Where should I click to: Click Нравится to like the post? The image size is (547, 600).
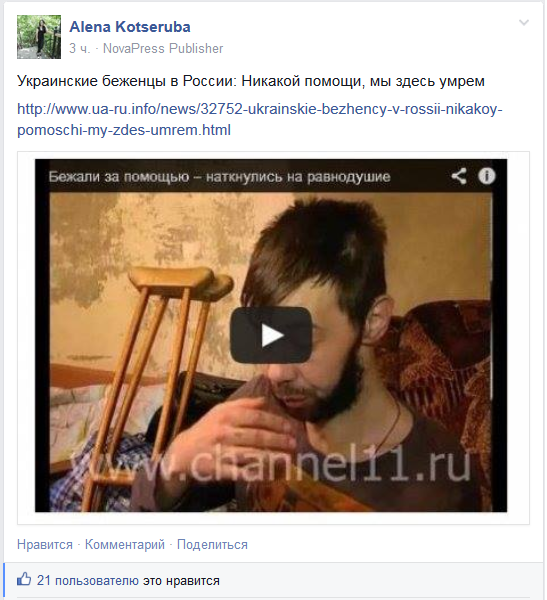45,545
